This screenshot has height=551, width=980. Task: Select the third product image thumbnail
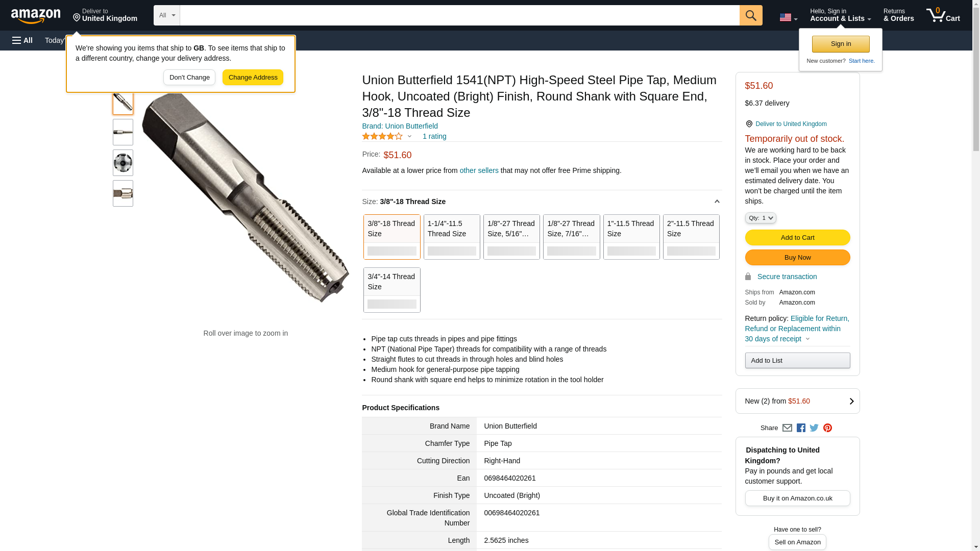click(123, 163)
